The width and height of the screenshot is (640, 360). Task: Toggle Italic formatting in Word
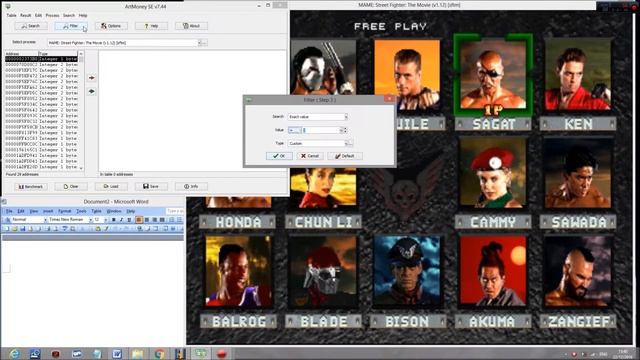coord(121,220)
